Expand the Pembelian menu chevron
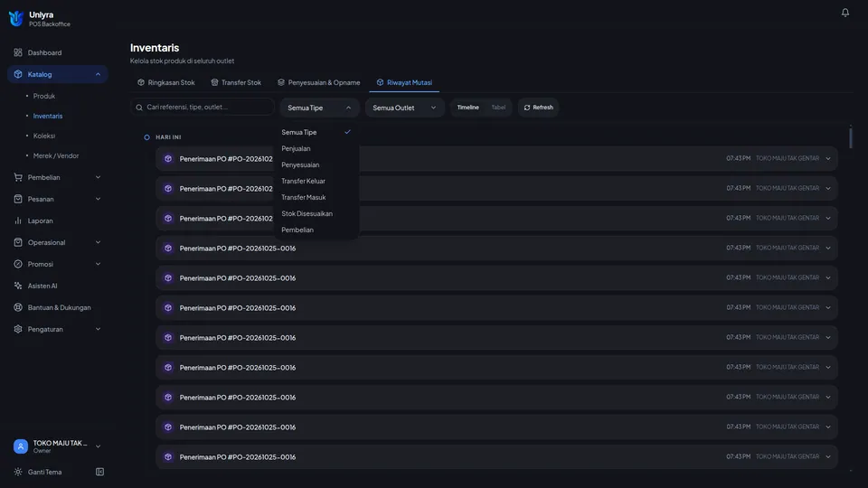 click(x=98, y=177)
